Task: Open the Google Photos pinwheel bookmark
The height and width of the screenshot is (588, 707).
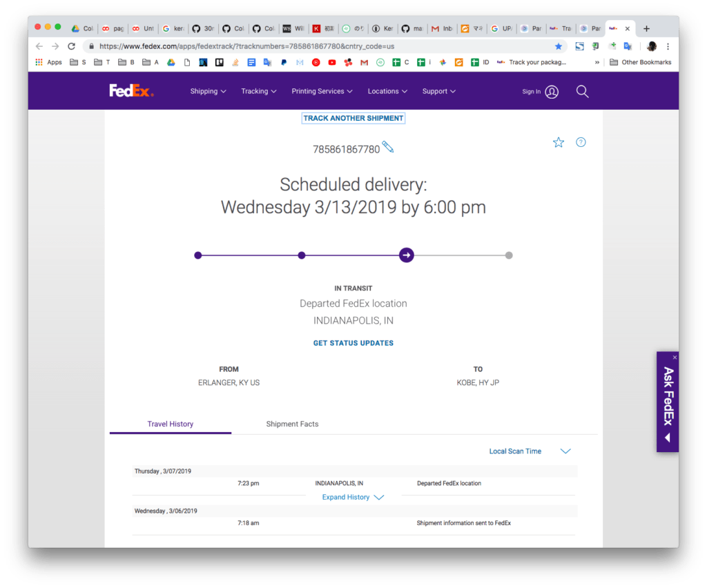Action: tap(443, 62)
